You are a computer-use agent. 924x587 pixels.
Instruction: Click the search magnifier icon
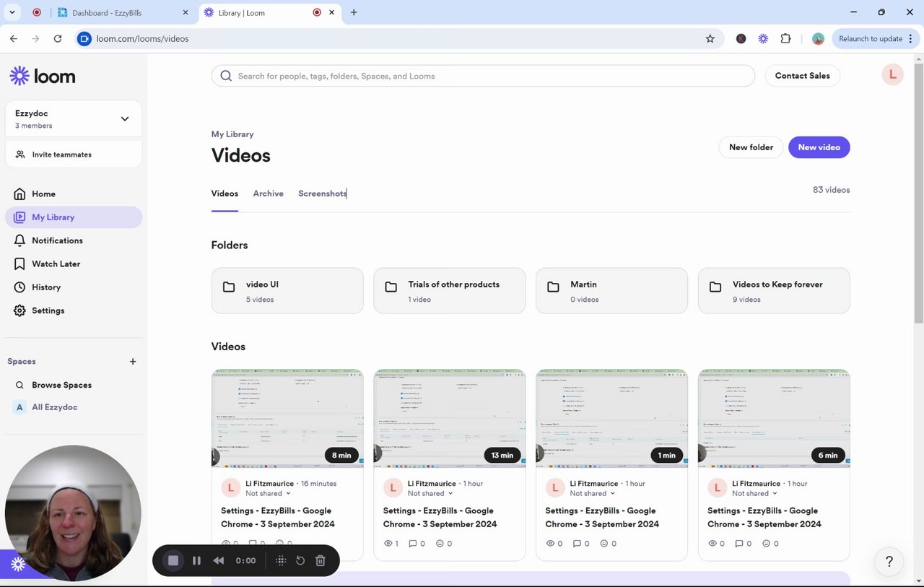click(226, 76)
